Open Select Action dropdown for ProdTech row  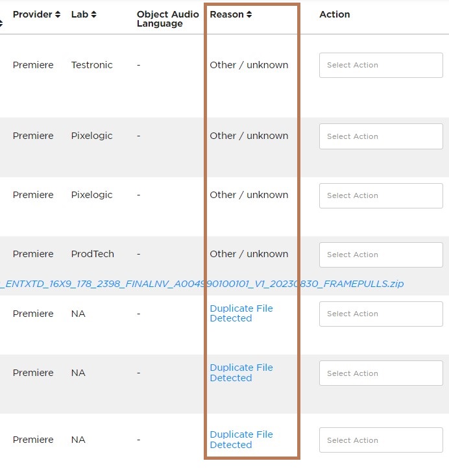click(x=381, y=255)
